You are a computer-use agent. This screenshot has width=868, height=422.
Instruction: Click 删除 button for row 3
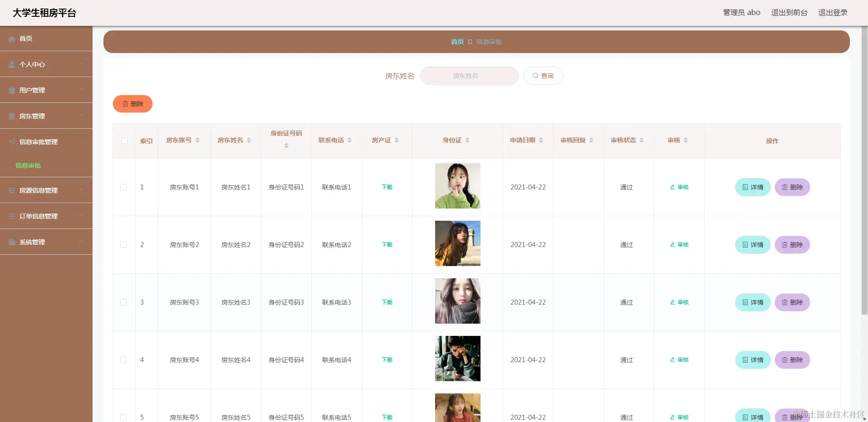coord(792,302)
